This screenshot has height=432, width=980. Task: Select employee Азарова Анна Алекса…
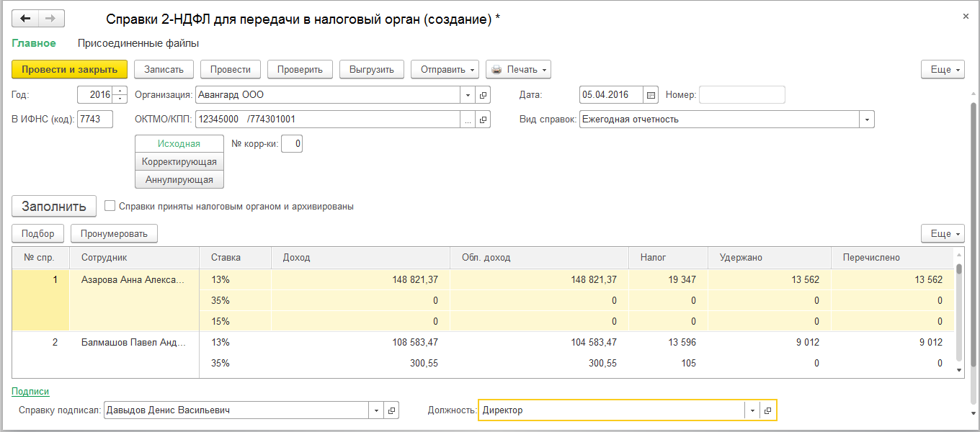[134, 279]
